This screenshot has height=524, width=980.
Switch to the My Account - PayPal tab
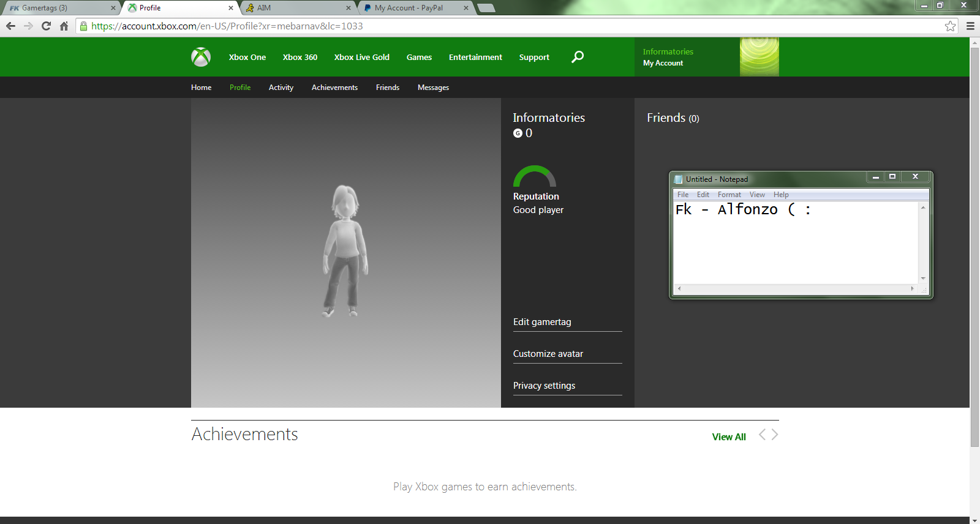[x=415, y=8]
